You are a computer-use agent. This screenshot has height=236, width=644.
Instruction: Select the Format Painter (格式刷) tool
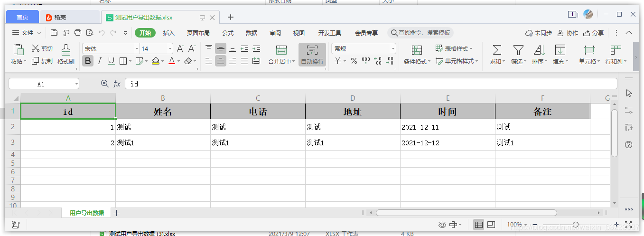[66, 55]
